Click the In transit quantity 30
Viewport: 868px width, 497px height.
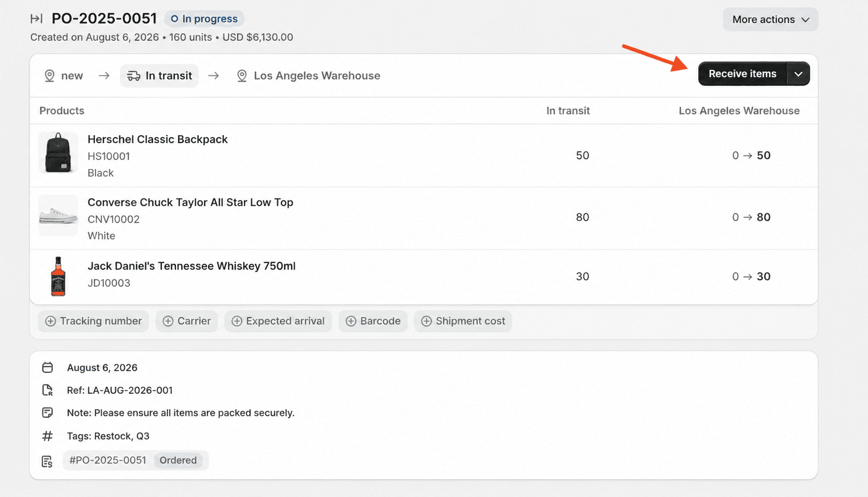click(582, 277)
